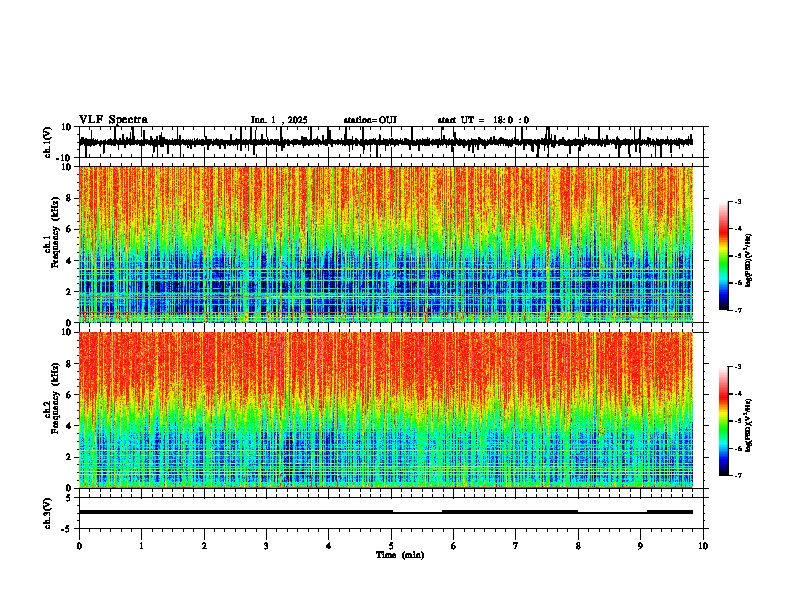
Task: Click inside the ch.2 spectrogram plot
Action: pos(386,410)
